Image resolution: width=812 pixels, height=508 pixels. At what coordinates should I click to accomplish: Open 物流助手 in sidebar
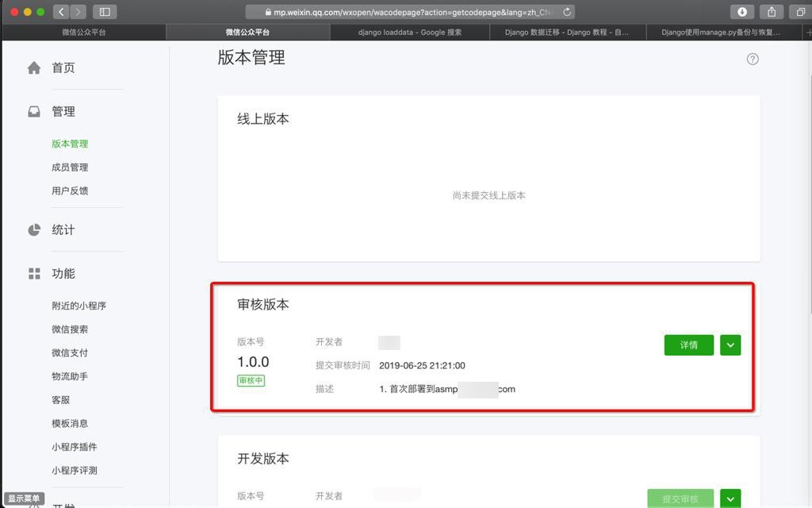[x=70, y=376]
